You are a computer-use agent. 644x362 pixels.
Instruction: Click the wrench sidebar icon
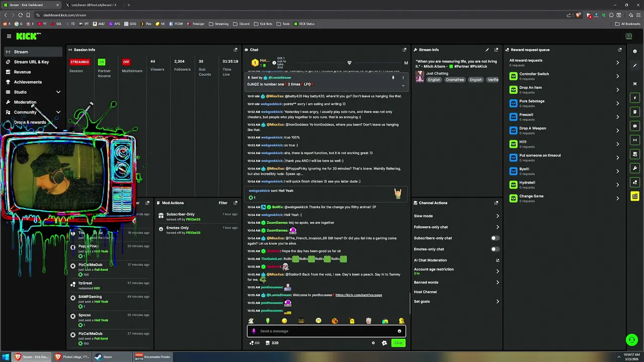635,168
